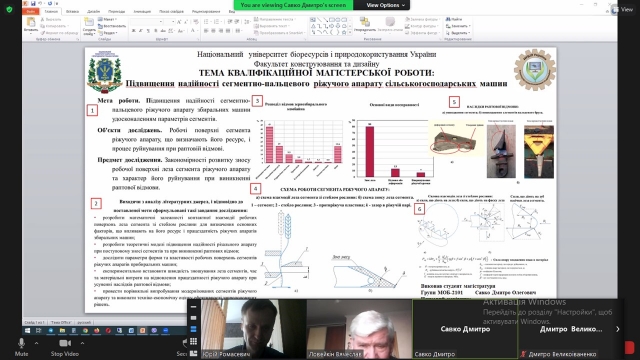The image size is (640, 360).
Task: Open Заливка фигуры shape fill
Action: 422,19
